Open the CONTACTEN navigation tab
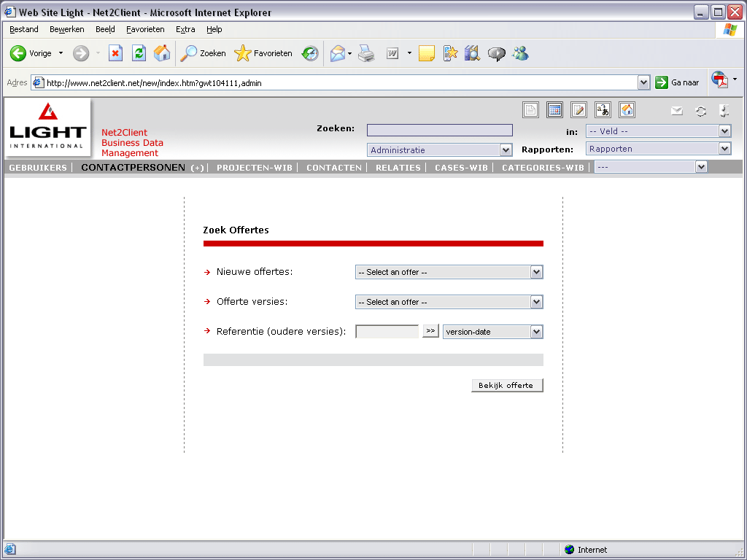The width and height of the screenshot is (747, 560). coord(334,168)
